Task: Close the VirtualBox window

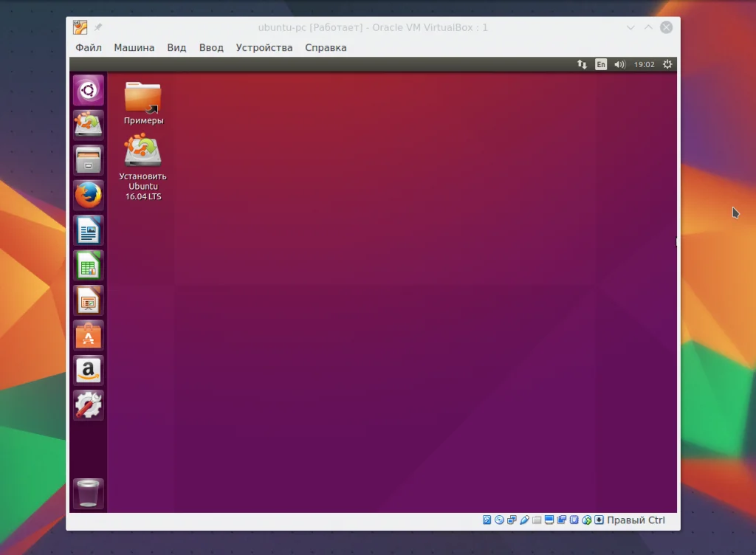Action: (x=667, y=27)
